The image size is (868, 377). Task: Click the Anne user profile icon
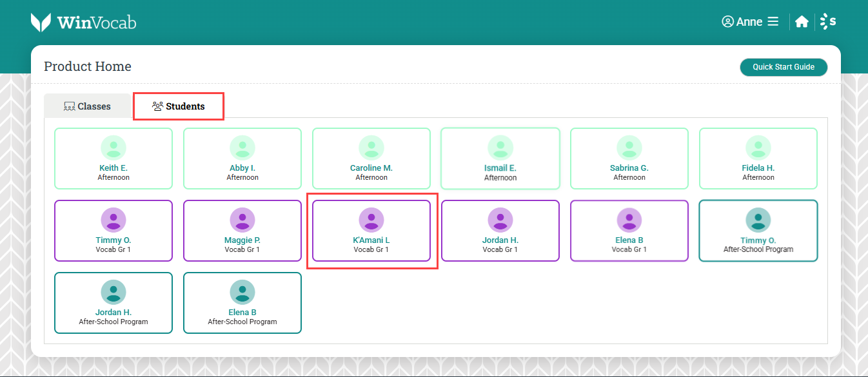727,22
